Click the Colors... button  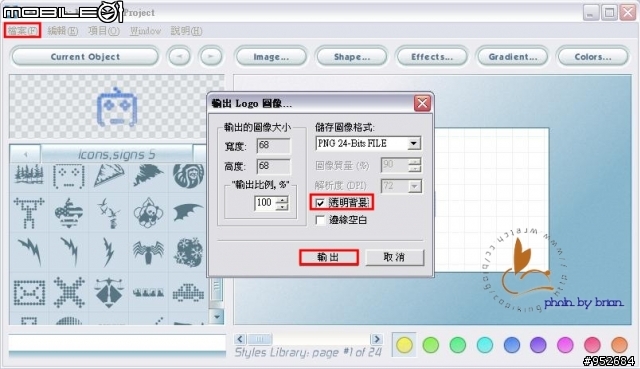click(x=593, y=56)
